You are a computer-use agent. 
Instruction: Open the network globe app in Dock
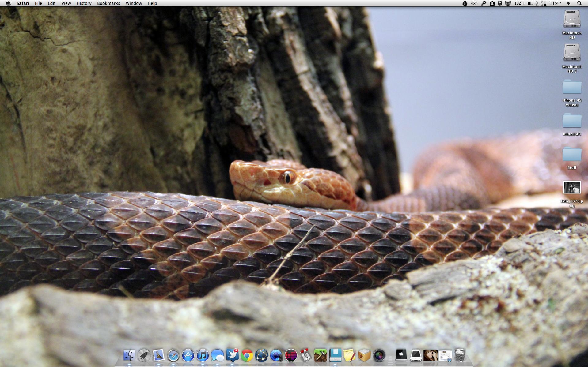261,355
